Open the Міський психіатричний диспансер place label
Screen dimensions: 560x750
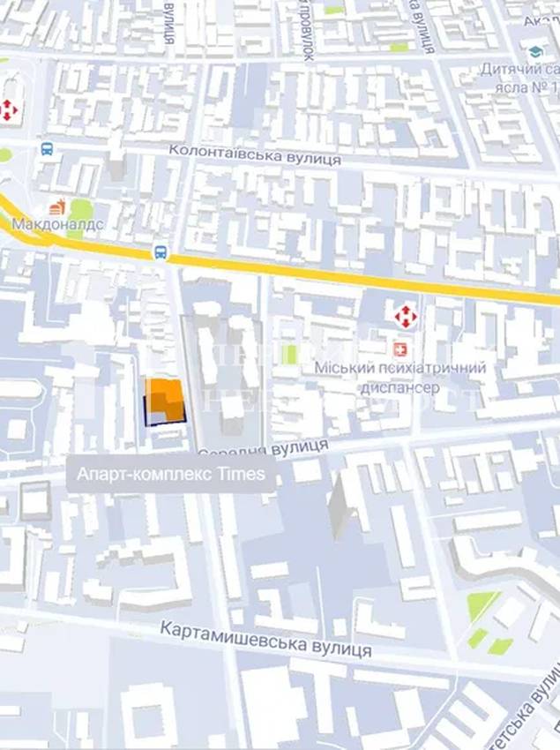click(x=400, y=378)
